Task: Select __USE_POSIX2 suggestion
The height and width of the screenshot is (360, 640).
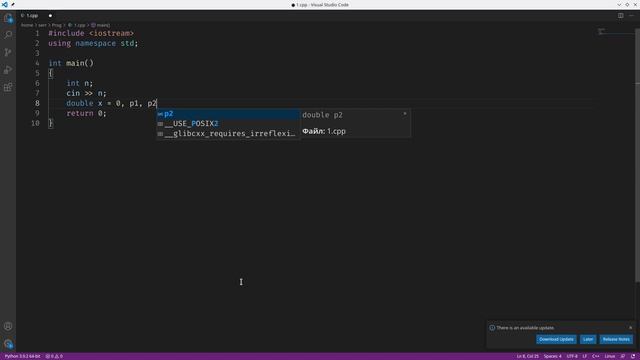Action: point(228,124)
